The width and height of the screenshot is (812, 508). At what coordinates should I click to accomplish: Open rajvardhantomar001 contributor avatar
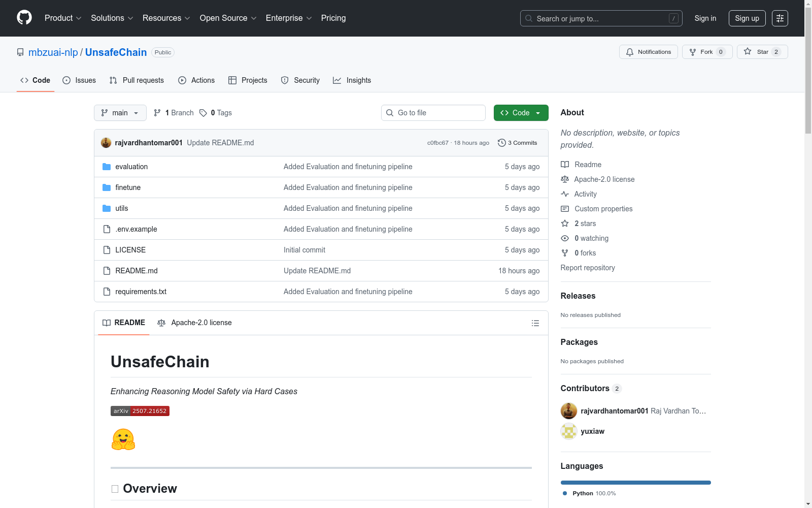[x=569, y=411]
